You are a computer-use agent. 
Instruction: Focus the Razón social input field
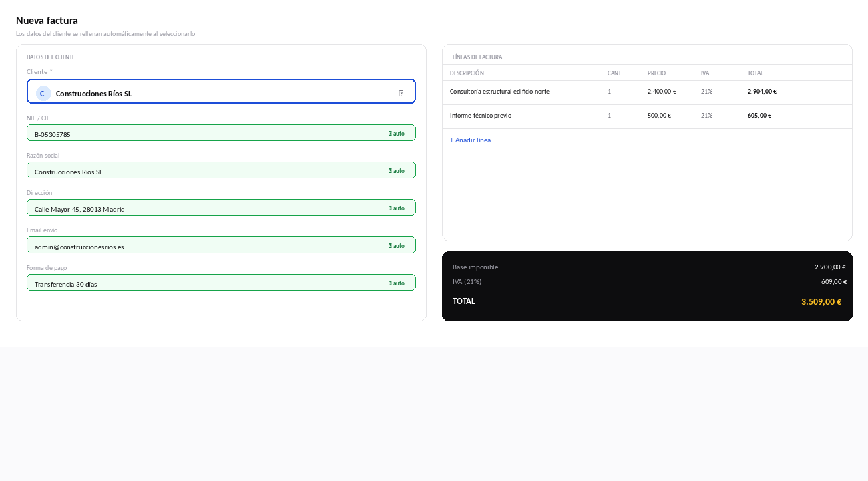221,170
